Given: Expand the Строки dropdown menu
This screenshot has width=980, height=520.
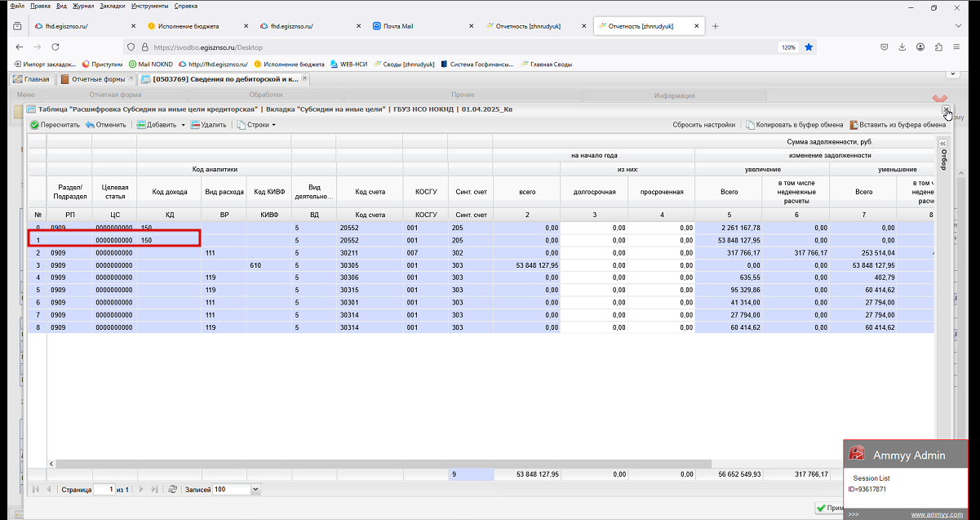Looking at the screenshot, I should [256, 125].
